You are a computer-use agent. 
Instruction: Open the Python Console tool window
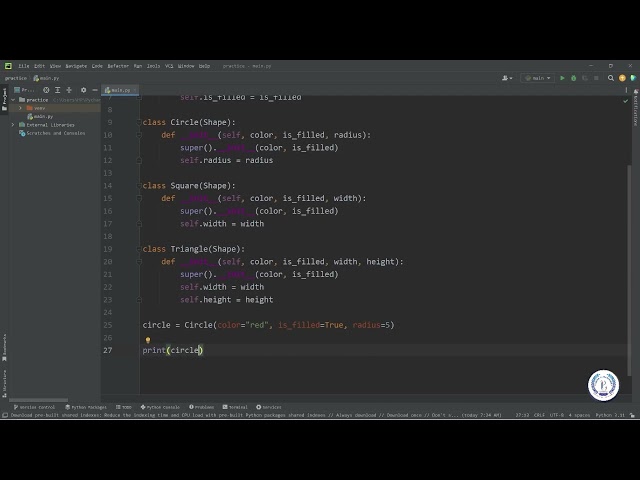click(x=160, y=407)
